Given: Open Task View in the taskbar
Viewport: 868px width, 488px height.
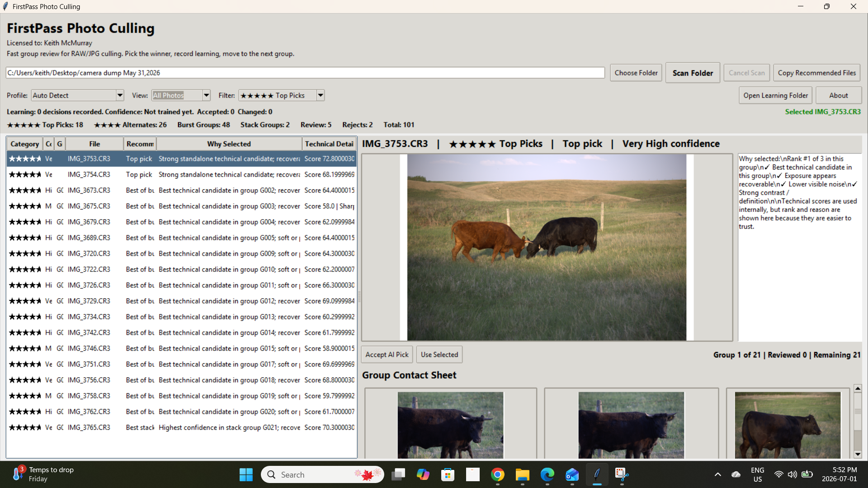Looking at the screenshot, I should click(x=398, y=474).
